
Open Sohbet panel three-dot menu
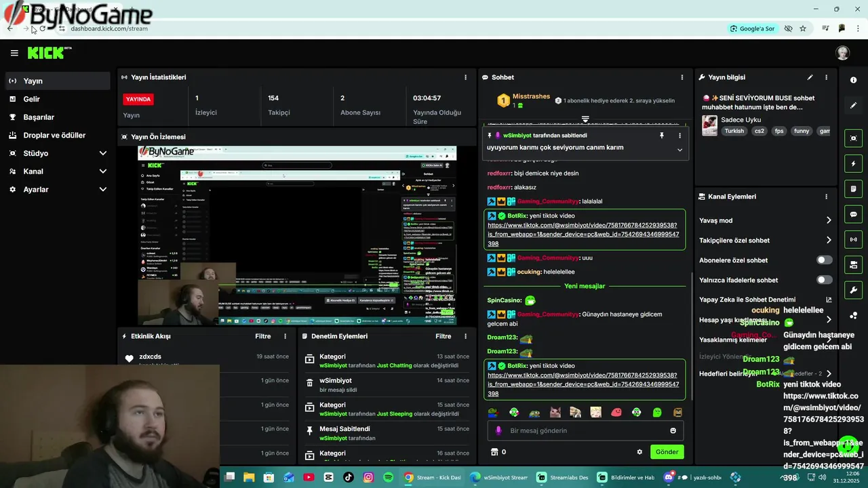682,77
